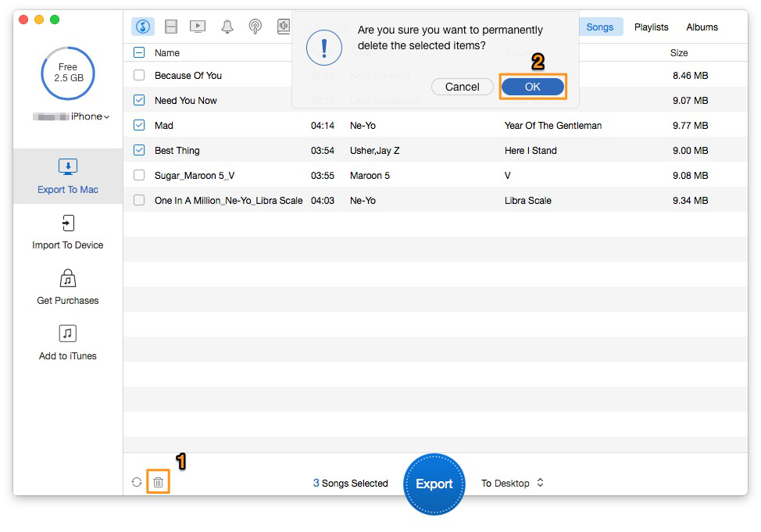Click artist 'Ne-Yo' in the Mad row

[363, 126]
